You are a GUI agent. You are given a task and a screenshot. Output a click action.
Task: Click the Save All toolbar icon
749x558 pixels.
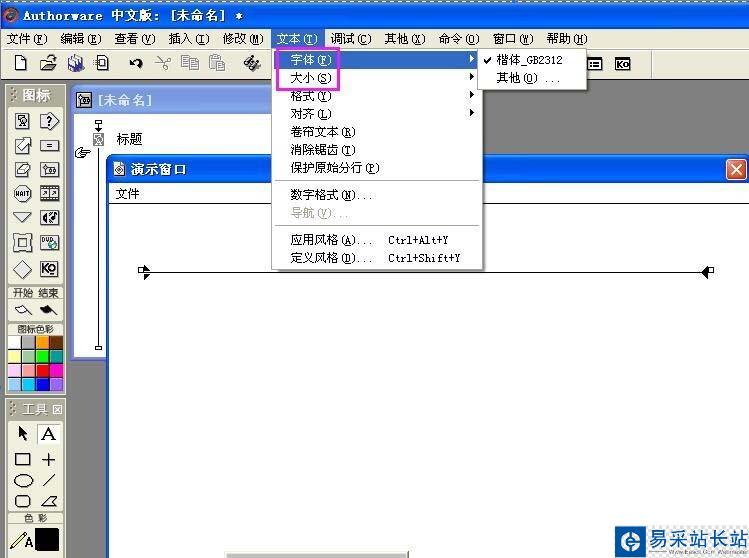[75, 63]
